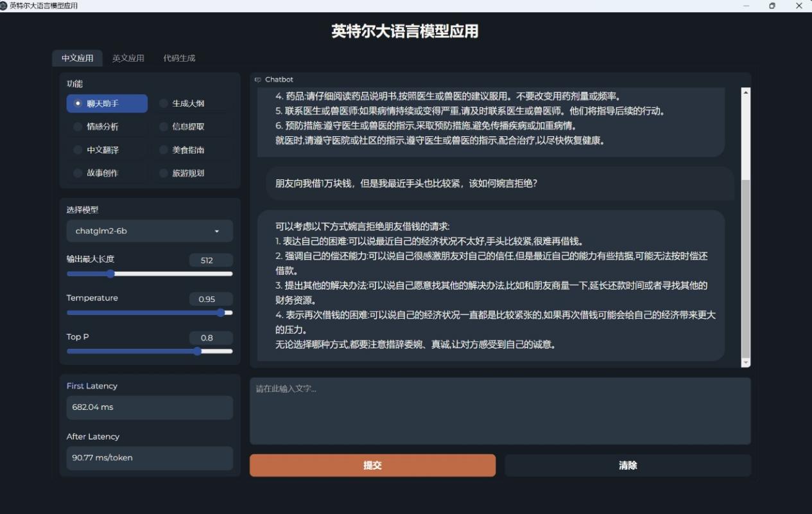Click the app icon in the title bar
Viewport: 812px width, 514px height.
pyautogui.click(x=6, y=5)
